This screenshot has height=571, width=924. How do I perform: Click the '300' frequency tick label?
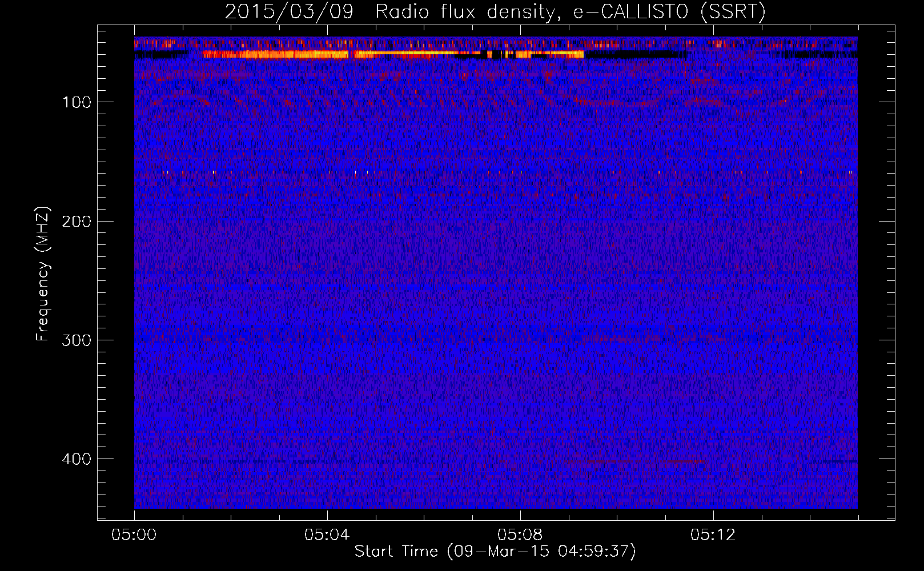pos(77,340)
